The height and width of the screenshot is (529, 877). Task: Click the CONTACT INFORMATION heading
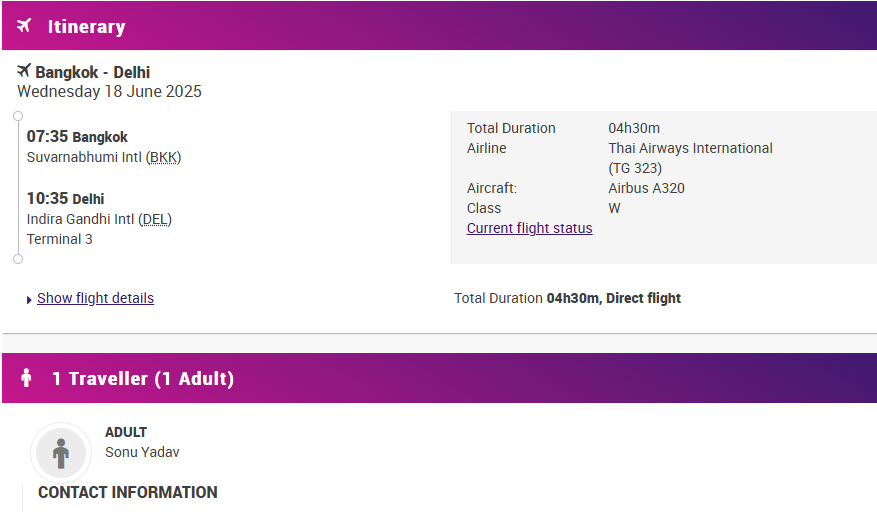coord(128,492)
